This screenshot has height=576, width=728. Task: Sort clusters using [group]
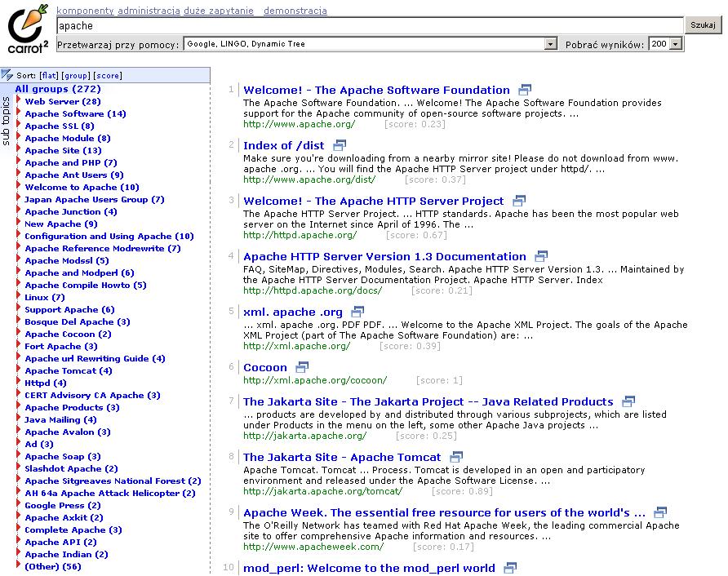tap(76, 75)
